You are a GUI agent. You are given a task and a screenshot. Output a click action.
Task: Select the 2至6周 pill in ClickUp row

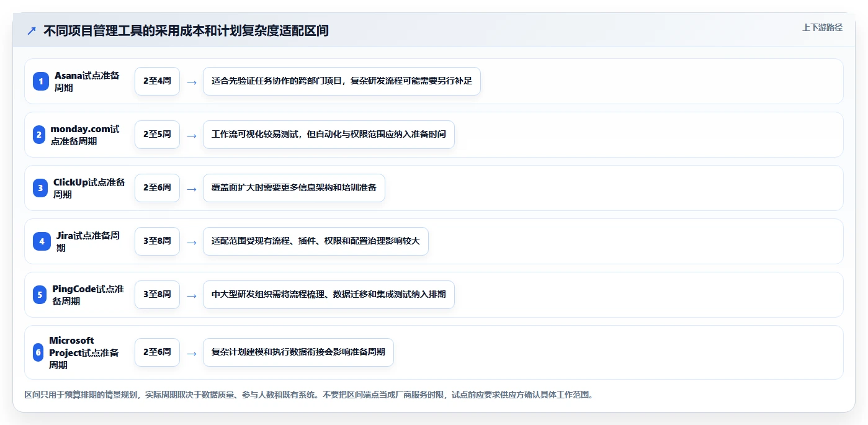pos(157,188)
